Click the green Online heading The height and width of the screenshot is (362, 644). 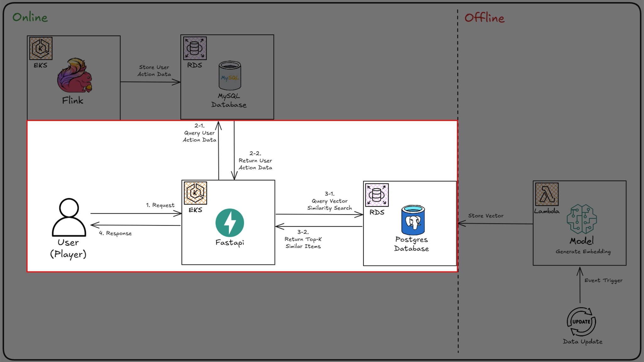click(30, 17)
